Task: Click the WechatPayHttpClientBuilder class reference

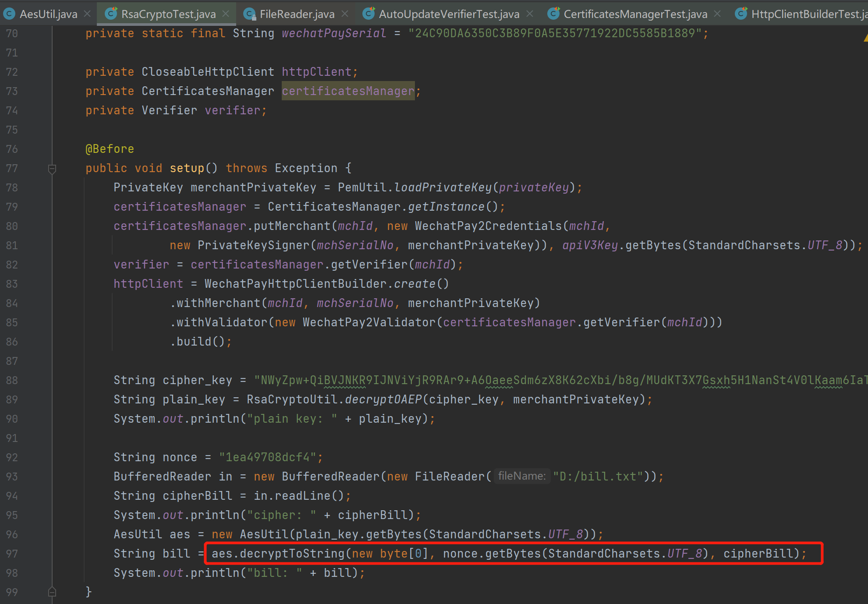Action: click(x=296, y=284)
